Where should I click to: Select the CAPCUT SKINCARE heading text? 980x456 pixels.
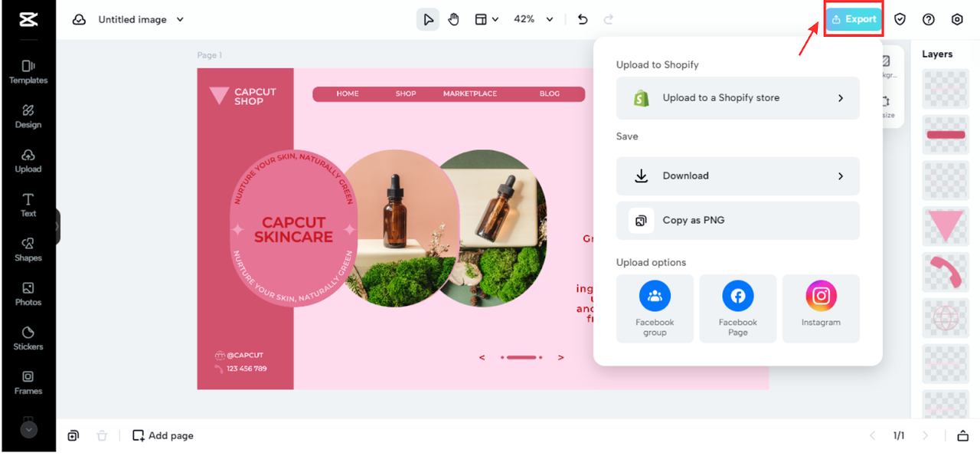(294, 230)
